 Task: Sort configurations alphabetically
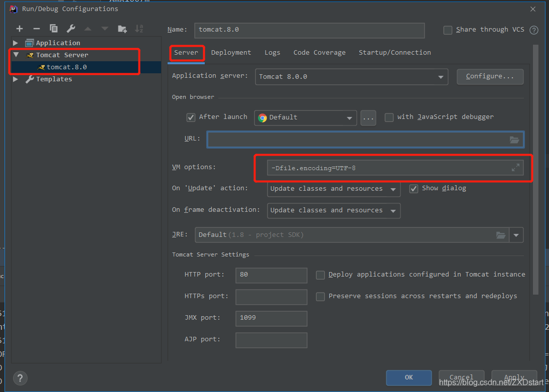tap(139, 29)
